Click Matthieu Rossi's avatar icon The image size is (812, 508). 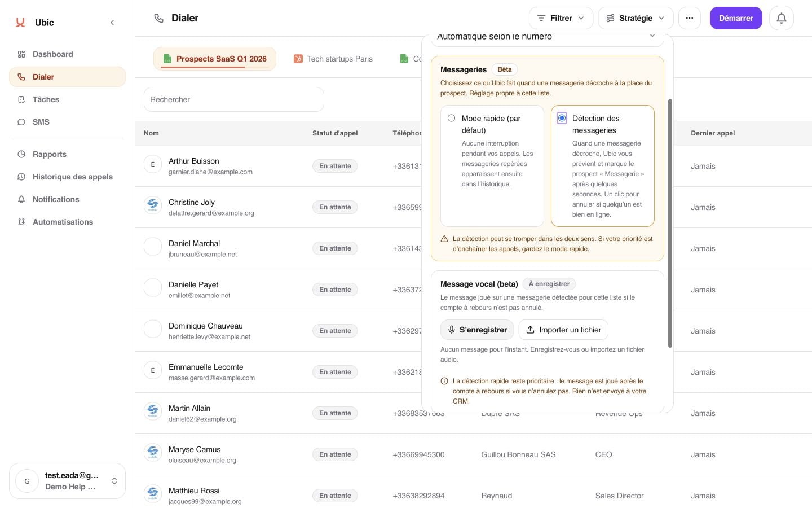153,494
